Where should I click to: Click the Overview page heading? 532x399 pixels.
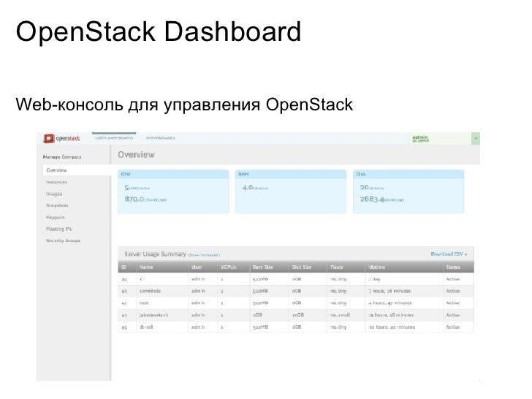coord(137,155)
